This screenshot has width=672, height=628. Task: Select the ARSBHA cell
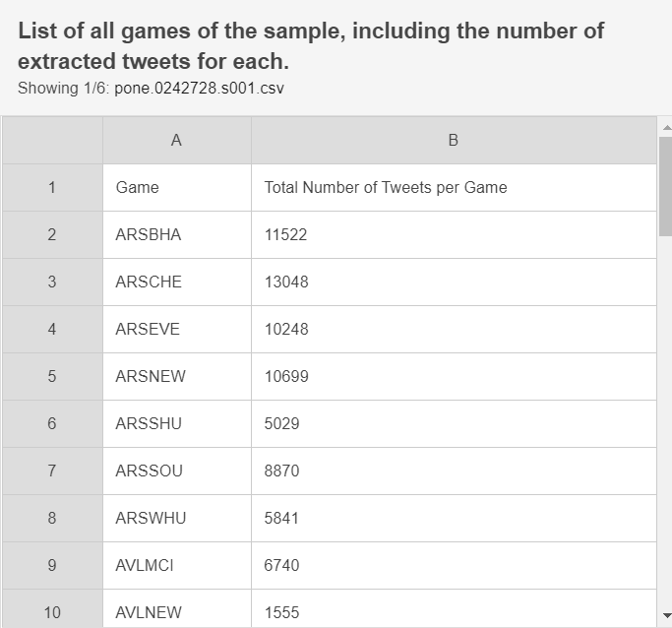[176, 234]
